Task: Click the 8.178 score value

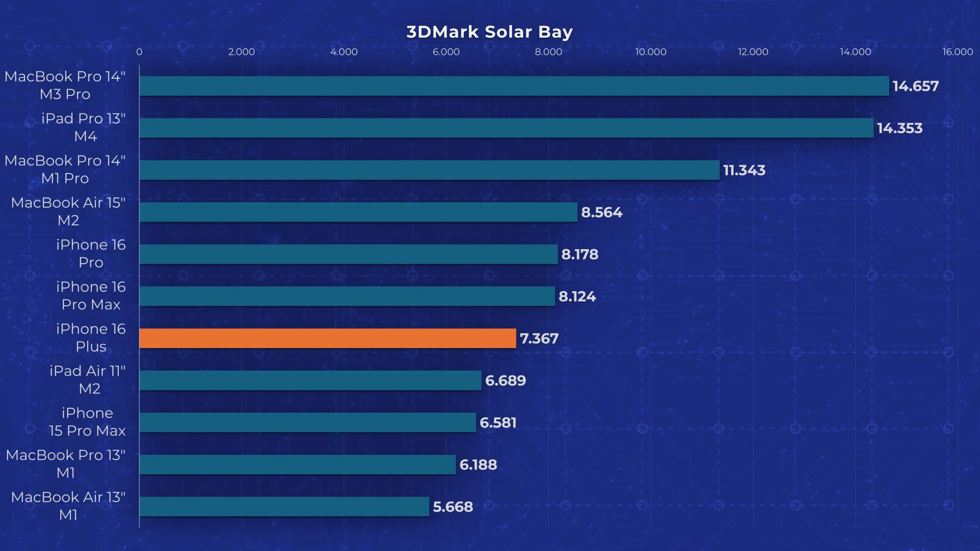Action: click(580, 254)
